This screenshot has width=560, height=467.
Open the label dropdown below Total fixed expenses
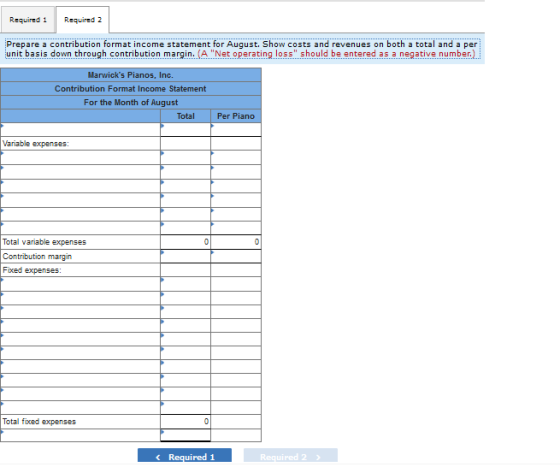(x=80, y=435)
